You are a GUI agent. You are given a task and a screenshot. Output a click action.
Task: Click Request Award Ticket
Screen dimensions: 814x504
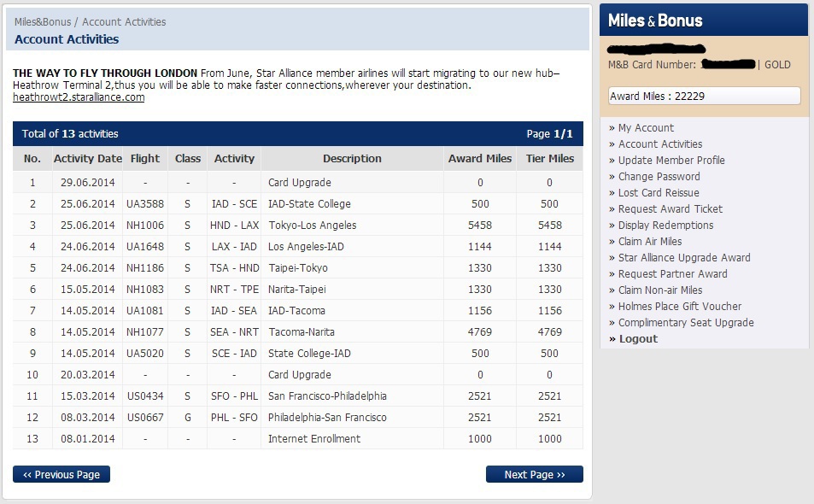pyautogui.click(x=671, y=208)
